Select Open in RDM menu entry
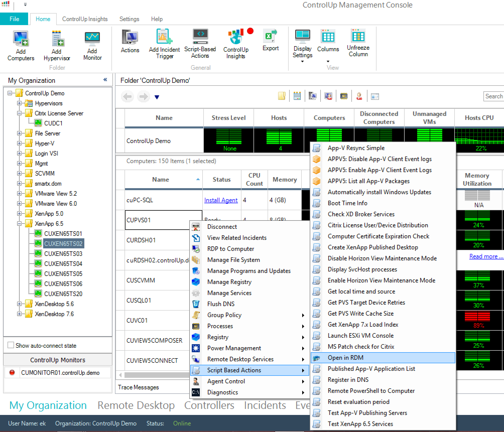Viewport: 504px width, 432px height. [345, 357]
